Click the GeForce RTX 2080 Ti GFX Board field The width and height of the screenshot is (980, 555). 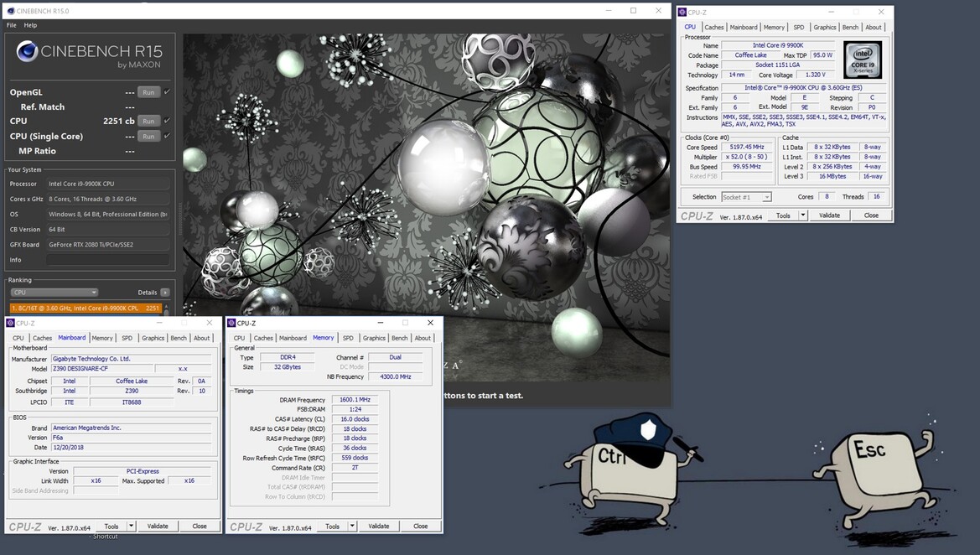[107, 245]
